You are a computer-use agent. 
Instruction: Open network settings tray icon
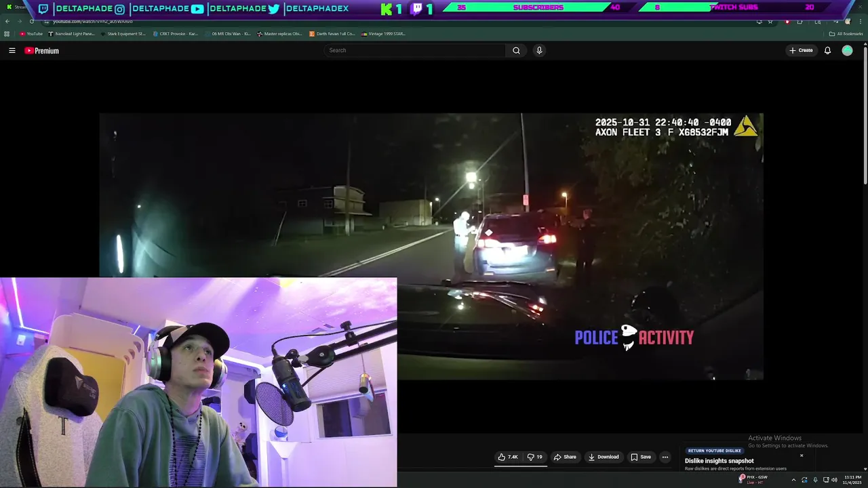(826, 480)
